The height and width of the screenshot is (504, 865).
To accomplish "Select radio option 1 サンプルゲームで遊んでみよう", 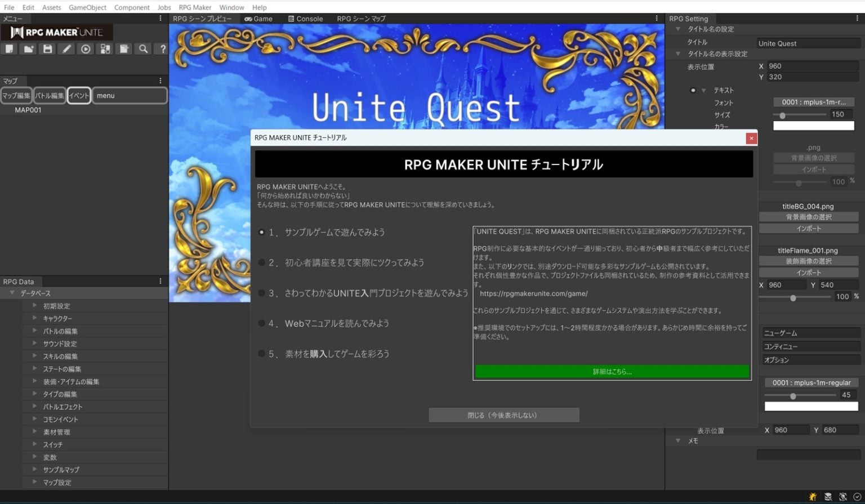I will pyautogui.click(x=261, y=231).
